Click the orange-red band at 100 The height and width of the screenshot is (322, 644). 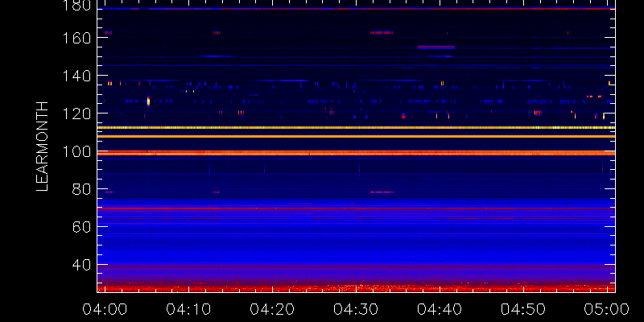point(356,153)
